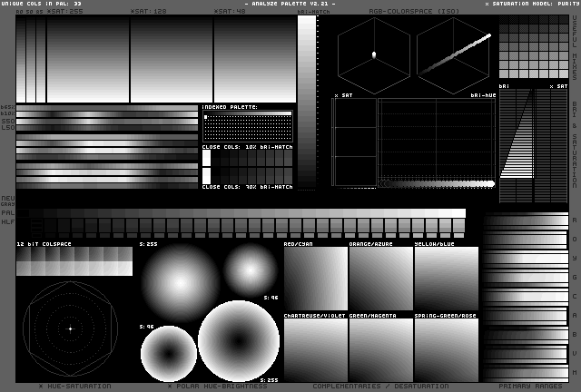Click the Complementaries / Desaturation label
The image size is (581, 392).
tap(380, 387)
